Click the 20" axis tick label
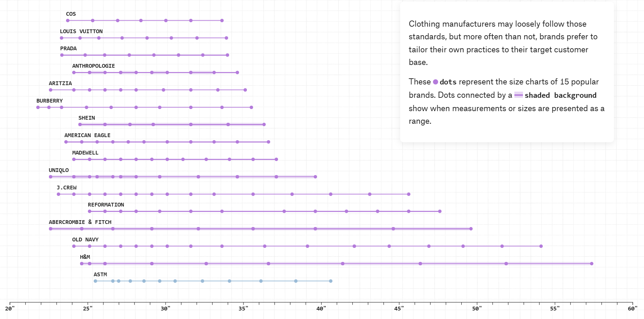The width and height of the screenshot is (644, 319). point(10,309)
